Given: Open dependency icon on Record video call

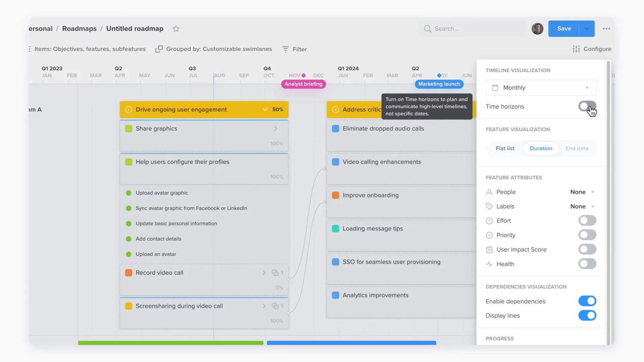Looking at the screenshot, I should coord(275,273).
